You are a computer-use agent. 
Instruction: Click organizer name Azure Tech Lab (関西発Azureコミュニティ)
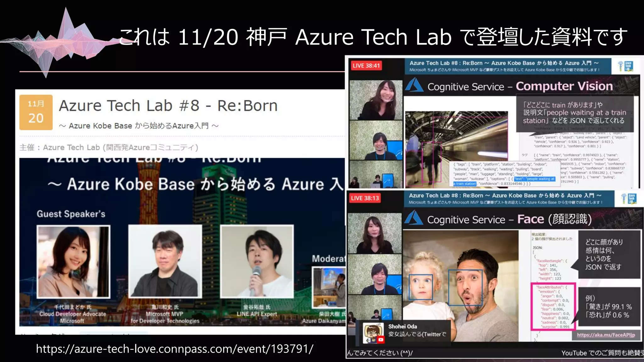point(120,147)
